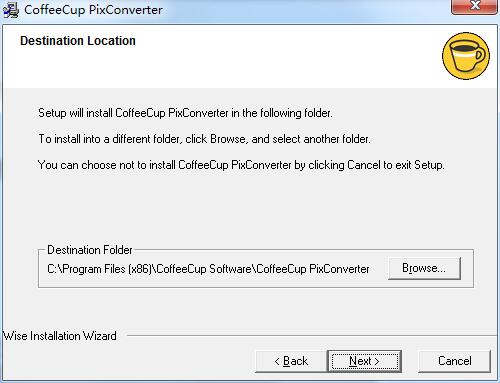This screenshot has width=500, height=383.
Task: Continue setup with the Next button
Action: [x=365, y=361]
